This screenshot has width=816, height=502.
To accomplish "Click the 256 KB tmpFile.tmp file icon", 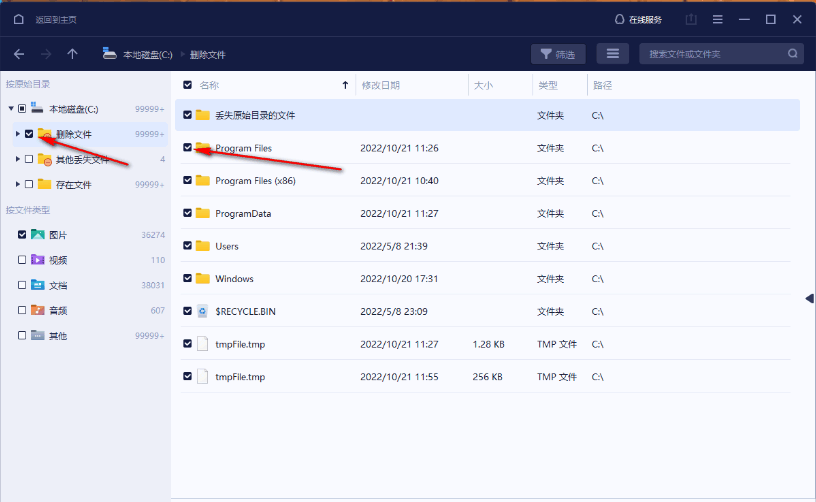I will (202, 377).
